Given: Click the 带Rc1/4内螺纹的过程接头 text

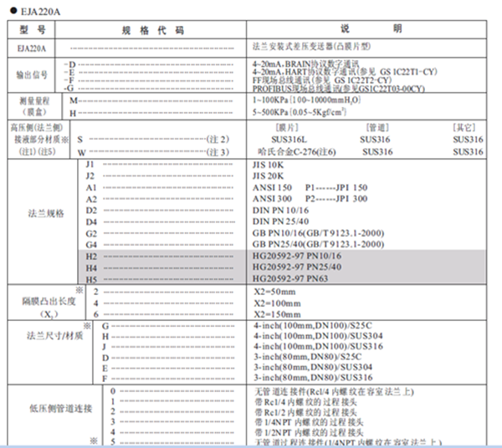Looking at the screenshot, I should point(305,402).
